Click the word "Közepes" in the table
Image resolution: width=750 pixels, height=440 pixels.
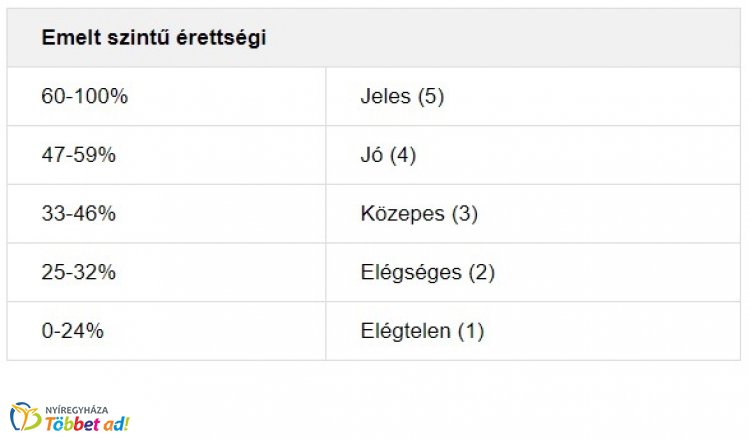pos(402,214)
